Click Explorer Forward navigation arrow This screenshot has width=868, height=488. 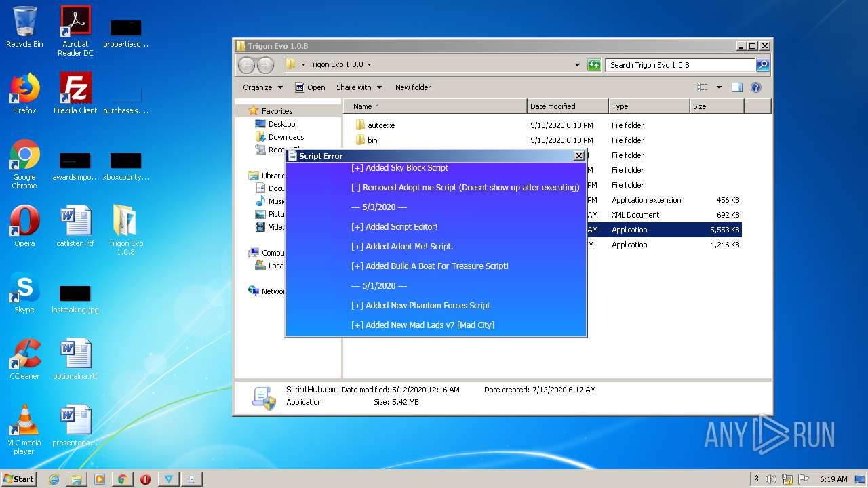tap(266, 65)
